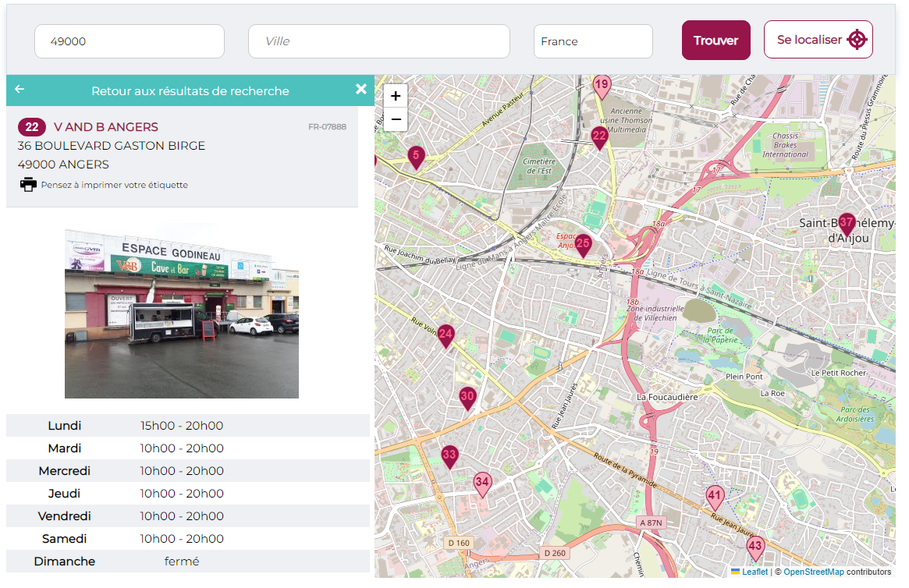Click the Trouver button

pyautogui.click(x=716, y=41)
